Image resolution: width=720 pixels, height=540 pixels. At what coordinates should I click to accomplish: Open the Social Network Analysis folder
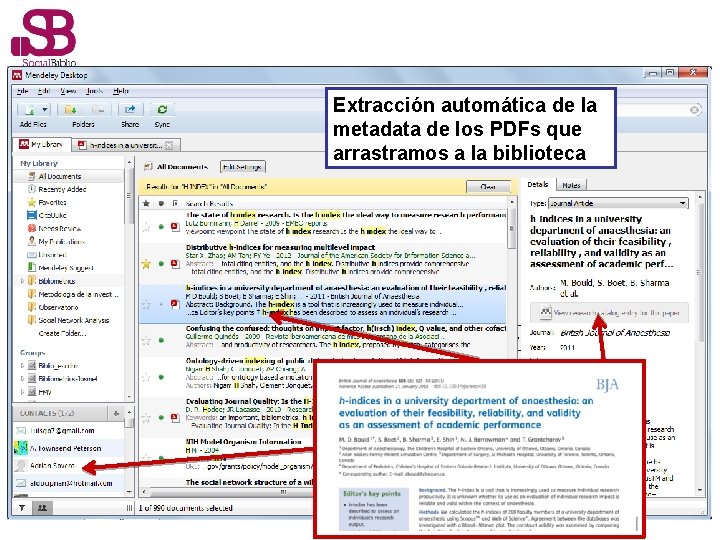click(x=73, y=321)
